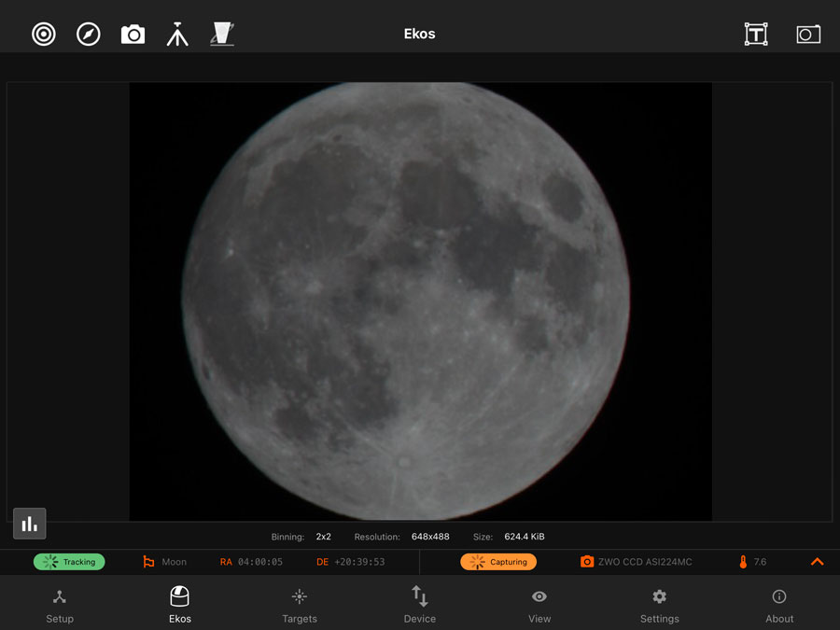
Task: Click the Size: label
Action: pyautogui.click(x=483, y=537)
